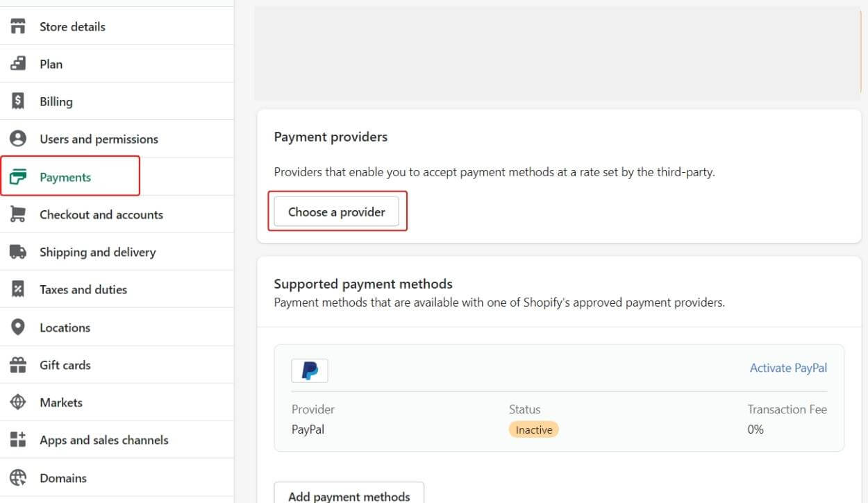Select the Plan sidebar icon
The height and width of the screenshot is (503, 868).
pos(17,63)
